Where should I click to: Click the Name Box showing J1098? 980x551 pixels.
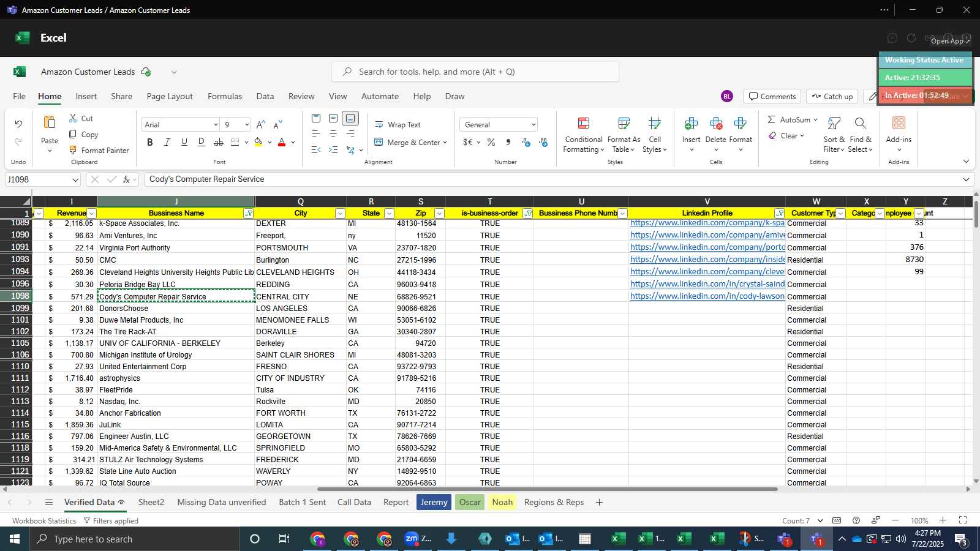[43, 179]
